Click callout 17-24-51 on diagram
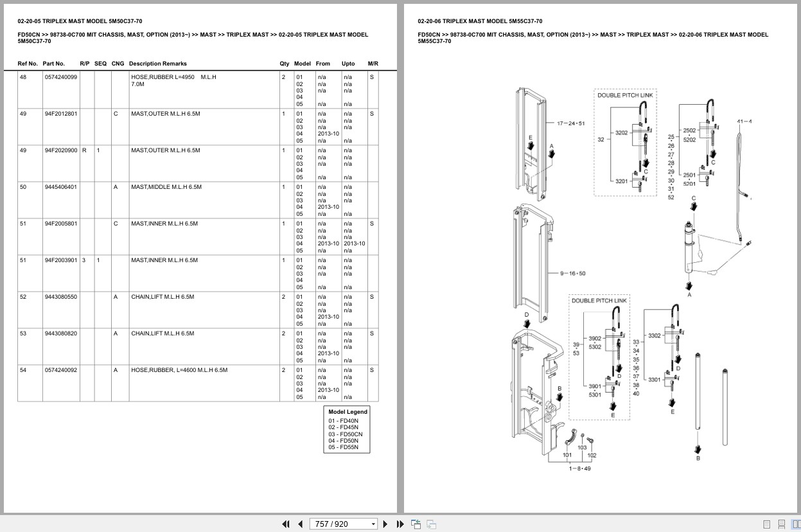 coord(570,123)
